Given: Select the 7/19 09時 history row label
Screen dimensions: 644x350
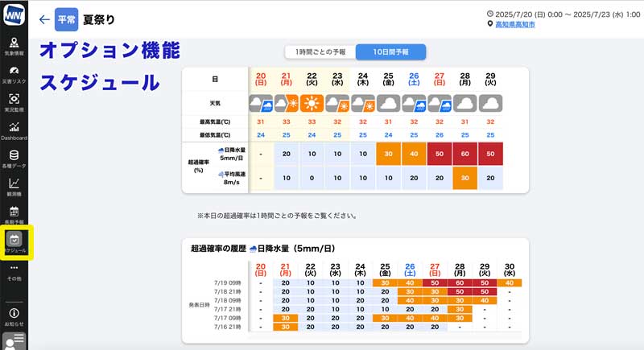Looking at the screenshot, I should [225, 282].
